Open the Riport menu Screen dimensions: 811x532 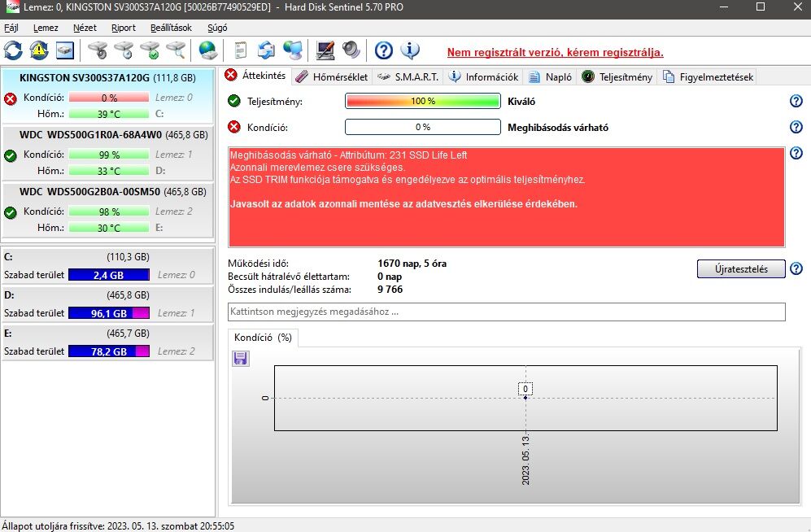(x=123, y=28)
